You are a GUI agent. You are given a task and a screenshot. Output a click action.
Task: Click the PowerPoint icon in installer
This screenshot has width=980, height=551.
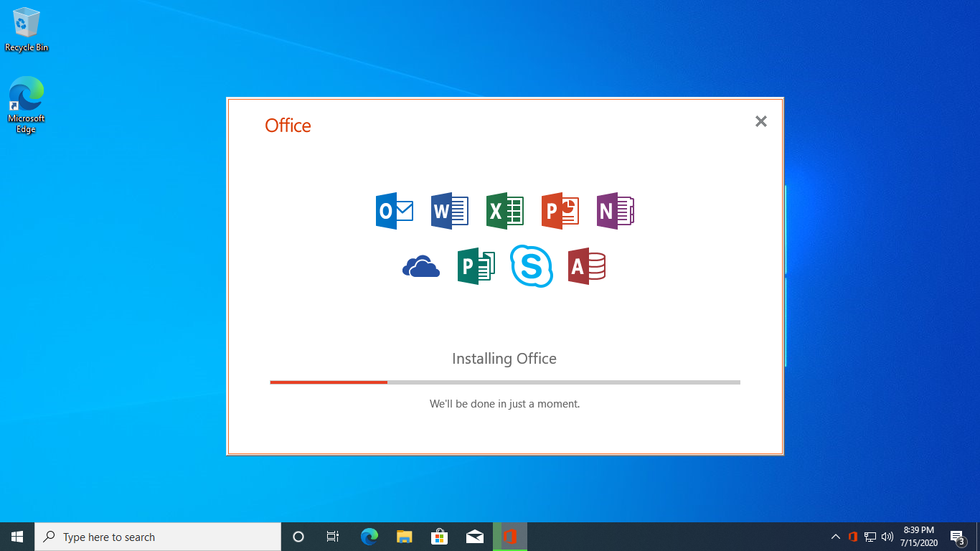(560, 211)
